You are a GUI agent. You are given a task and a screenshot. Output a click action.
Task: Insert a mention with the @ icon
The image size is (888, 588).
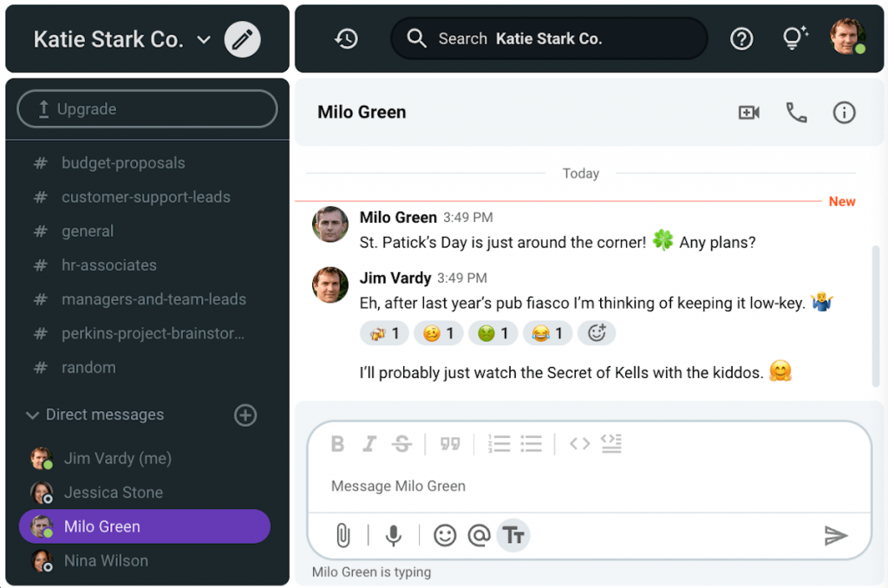tap(479, 536)
